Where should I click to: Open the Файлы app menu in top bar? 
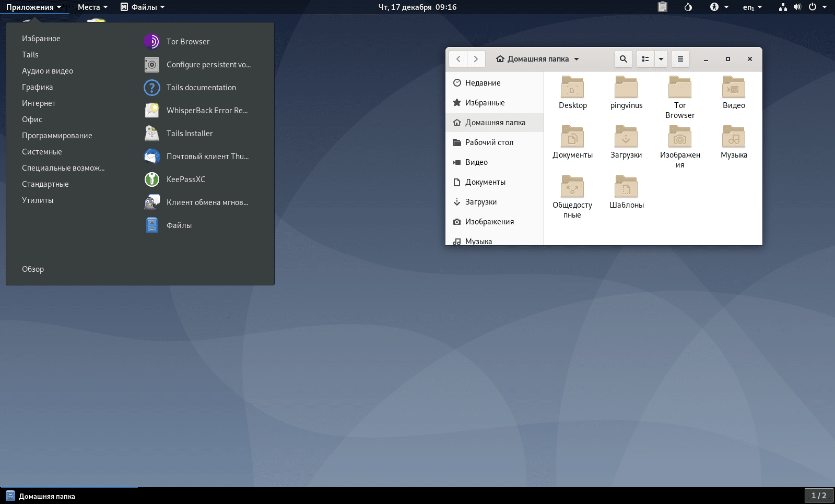click(x=143, y=7)
